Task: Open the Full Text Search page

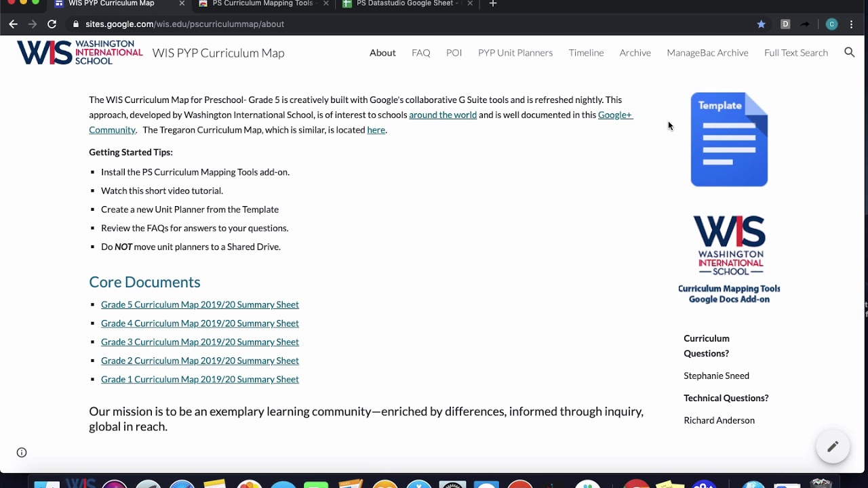Action: point(796,52)
